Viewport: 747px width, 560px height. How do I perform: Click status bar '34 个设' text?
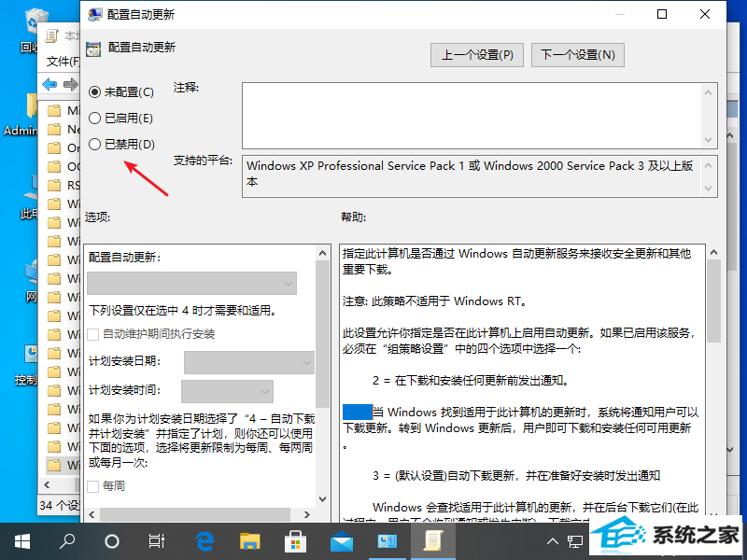[59, 505]
